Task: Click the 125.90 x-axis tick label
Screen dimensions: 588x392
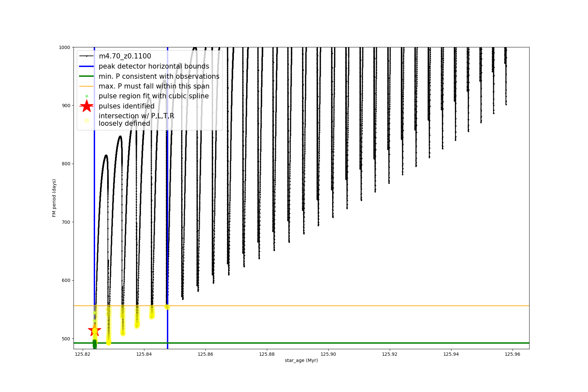Action: [x=328, y=354]
